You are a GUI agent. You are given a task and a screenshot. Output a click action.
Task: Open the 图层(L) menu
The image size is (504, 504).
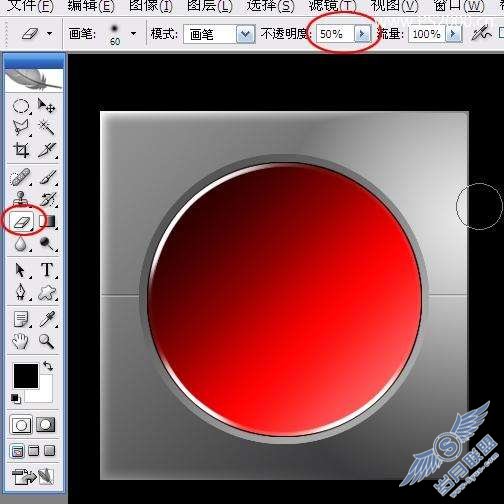(x=209, y=6)
